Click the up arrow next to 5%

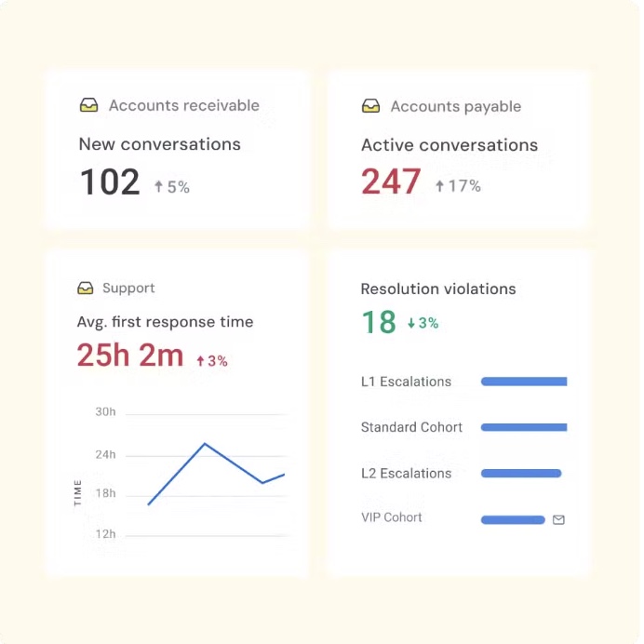(x=159, y=187)
